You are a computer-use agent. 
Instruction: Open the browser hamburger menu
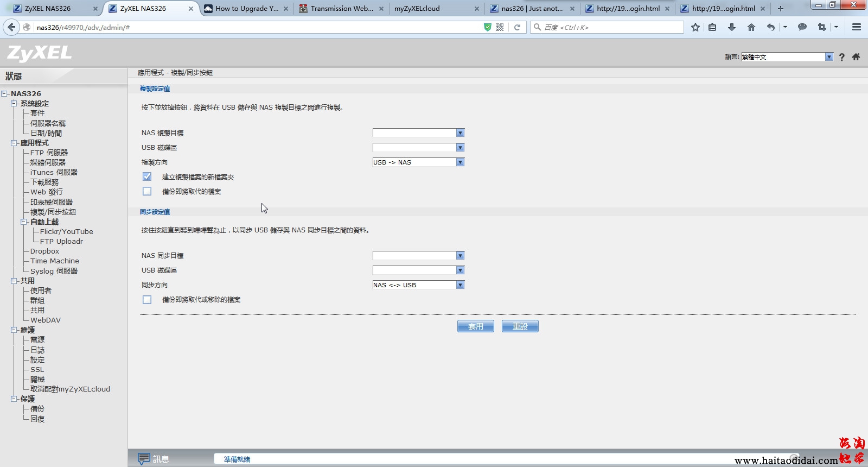(x=857, y=27)
